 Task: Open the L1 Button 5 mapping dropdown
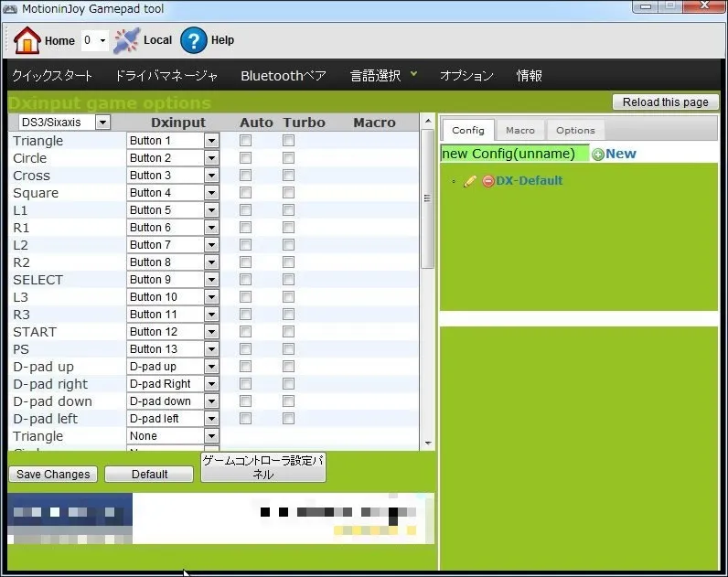click(173, 210)
